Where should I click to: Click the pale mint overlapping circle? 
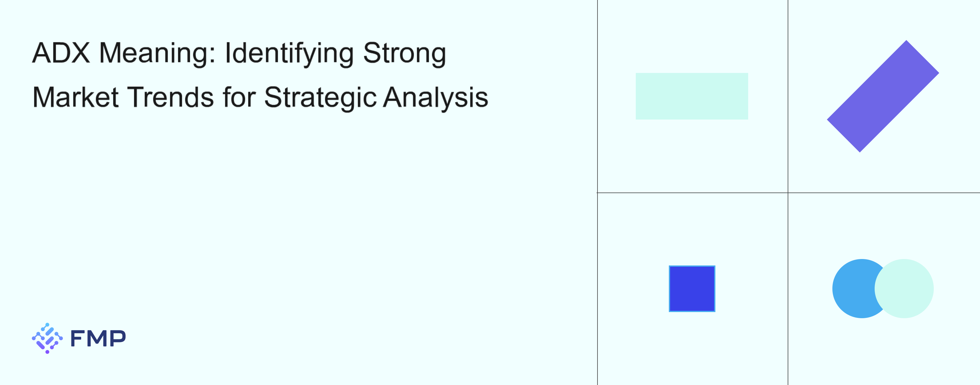(x=904, y=288)
